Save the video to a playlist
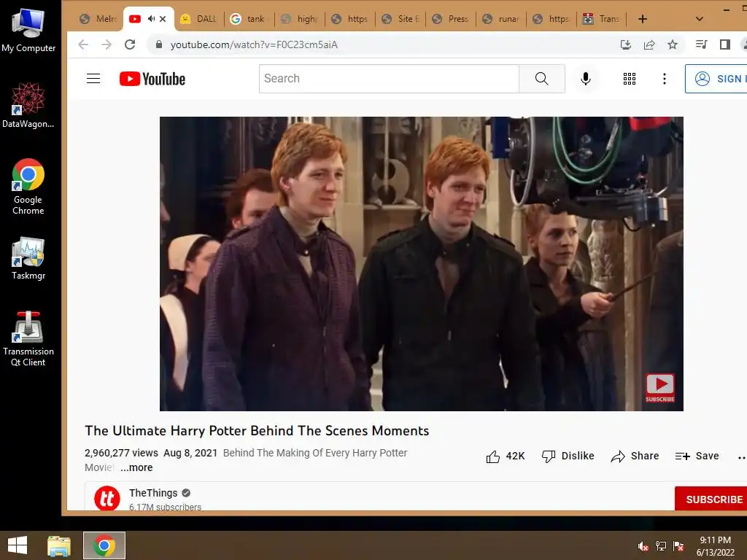 point(697,456)
